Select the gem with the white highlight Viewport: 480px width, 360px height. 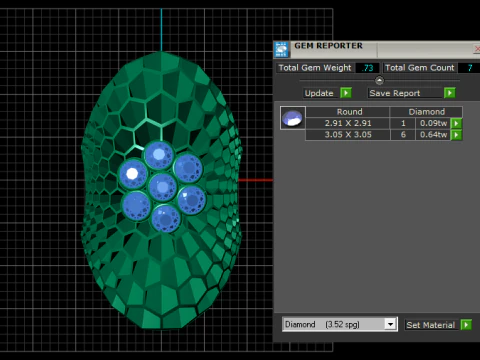tap(133, 174)
